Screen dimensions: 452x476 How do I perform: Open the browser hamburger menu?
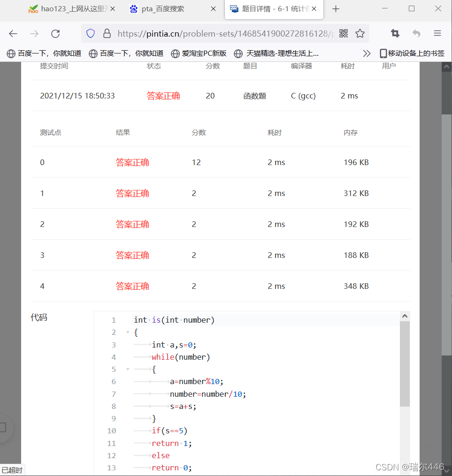(437, 33)
